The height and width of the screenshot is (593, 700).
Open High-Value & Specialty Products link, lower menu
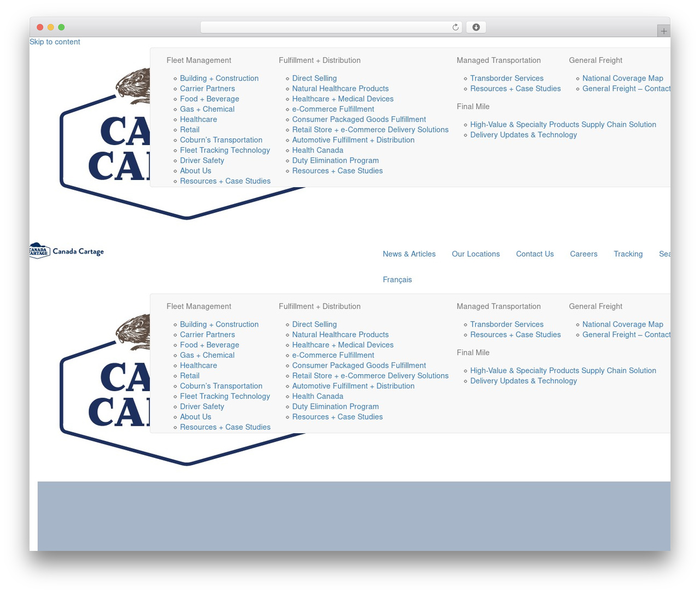click(563, 371)
